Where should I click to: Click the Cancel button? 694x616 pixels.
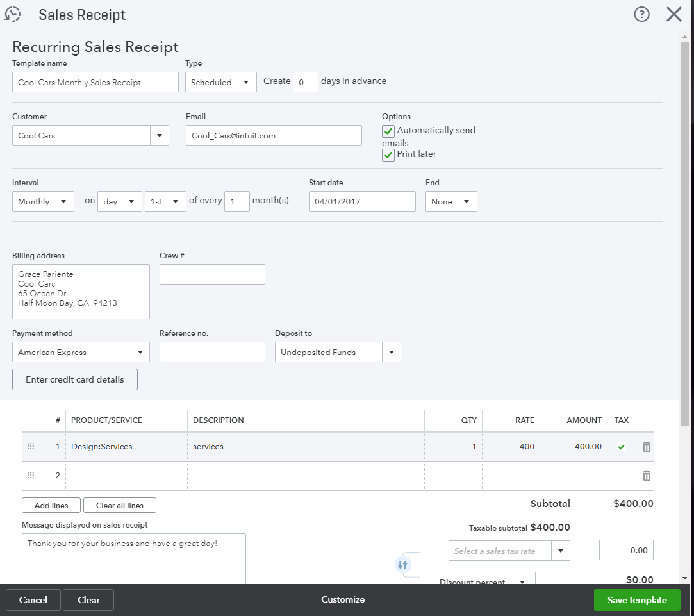33,600
